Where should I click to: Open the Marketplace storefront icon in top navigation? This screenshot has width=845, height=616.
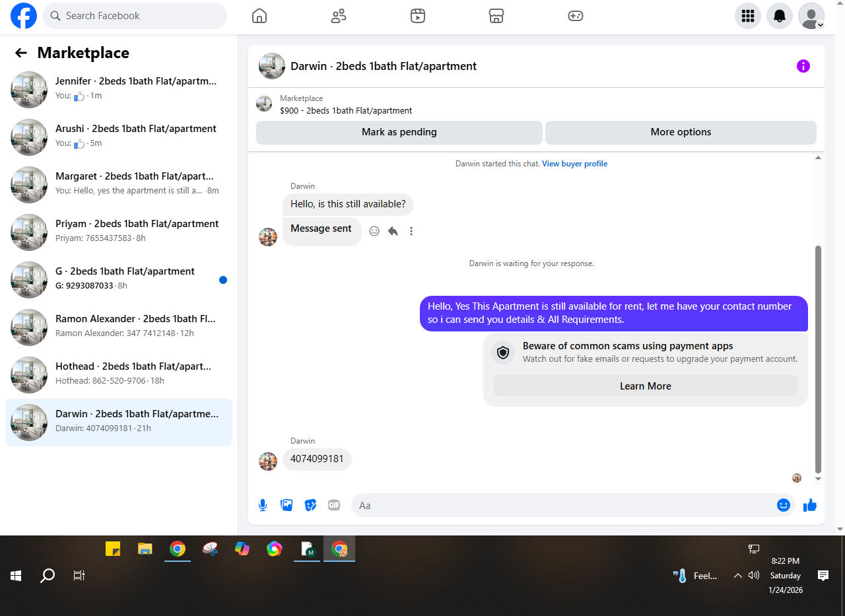(496, 16)
